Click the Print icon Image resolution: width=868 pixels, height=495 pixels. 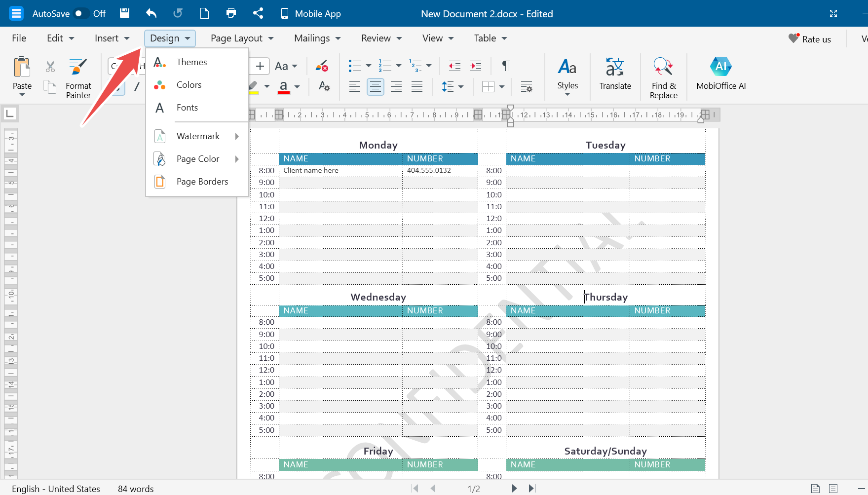click(x=231, y=13)
